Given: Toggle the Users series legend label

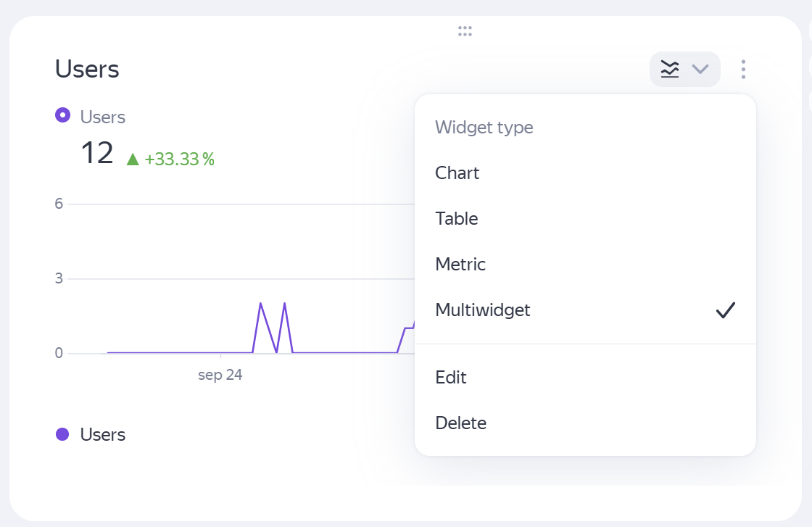Looking at the screenshot, I should 103,435.
